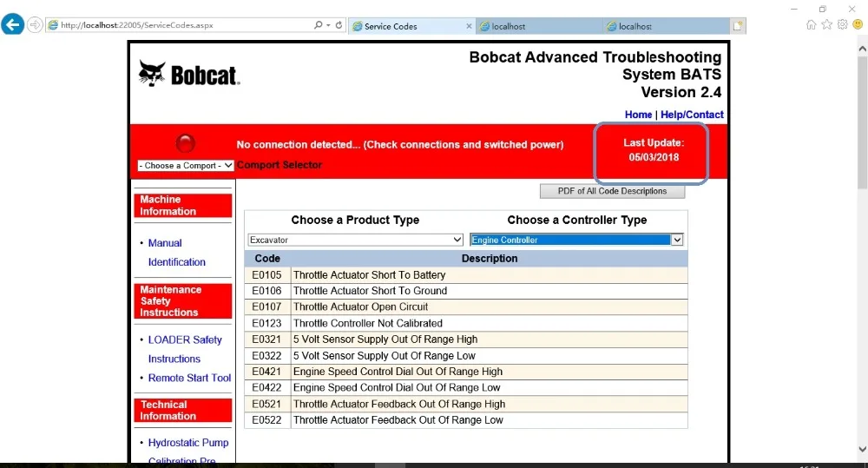Click the browser forward arrow button
This screenshot has height=468, width=868.
35,25
